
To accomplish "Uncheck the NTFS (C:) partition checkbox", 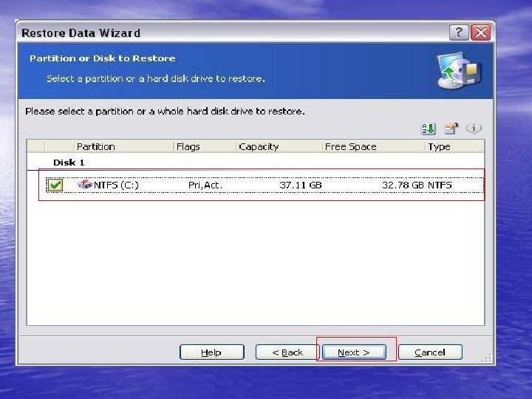I will [x=55, y=185].
